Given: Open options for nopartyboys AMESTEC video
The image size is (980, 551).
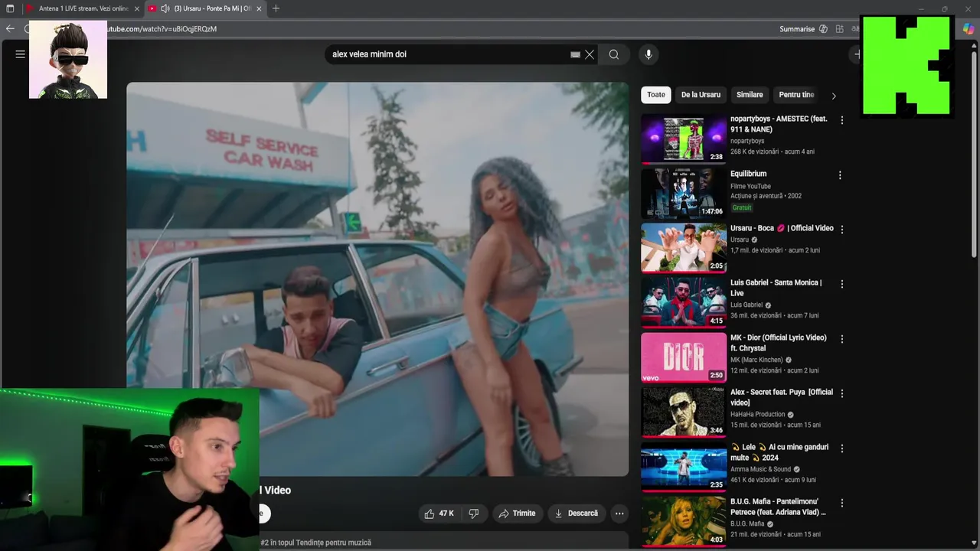Looking at the screenshot, I should pos(841,120).
